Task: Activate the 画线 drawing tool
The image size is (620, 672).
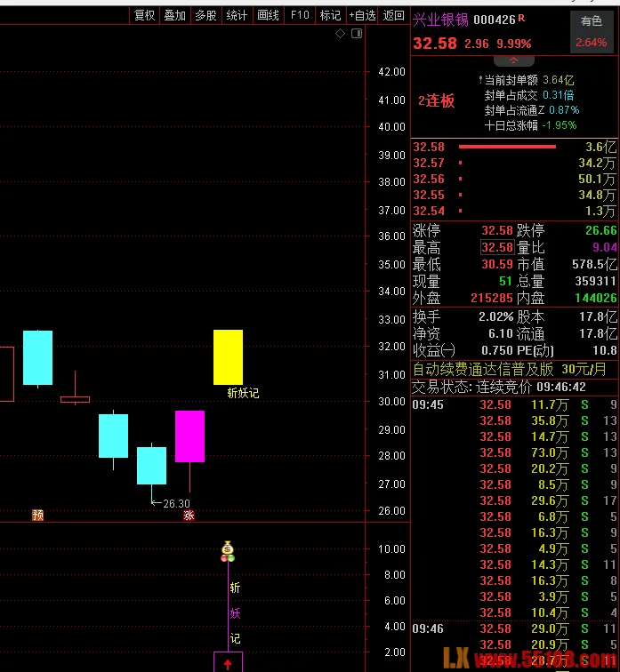Action: coord(268,15)
